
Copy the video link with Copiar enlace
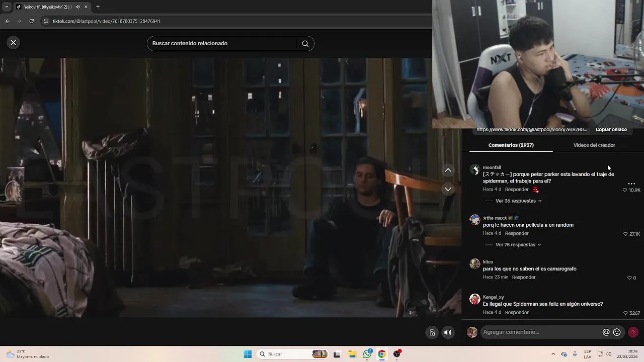pos(611,130)
